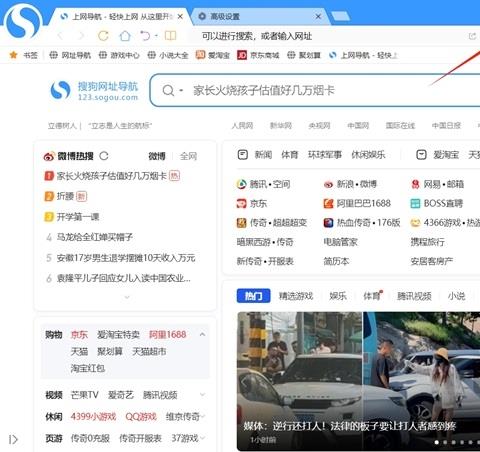Click the browser reload icon
The height and width of the screenshot is (452, 480).
coord(103,36)
